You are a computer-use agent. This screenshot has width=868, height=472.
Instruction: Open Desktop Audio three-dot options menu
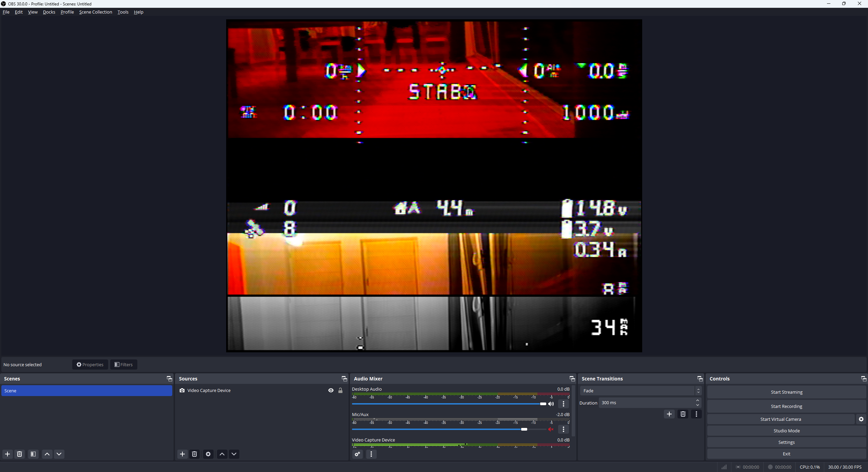coord(564,404)
